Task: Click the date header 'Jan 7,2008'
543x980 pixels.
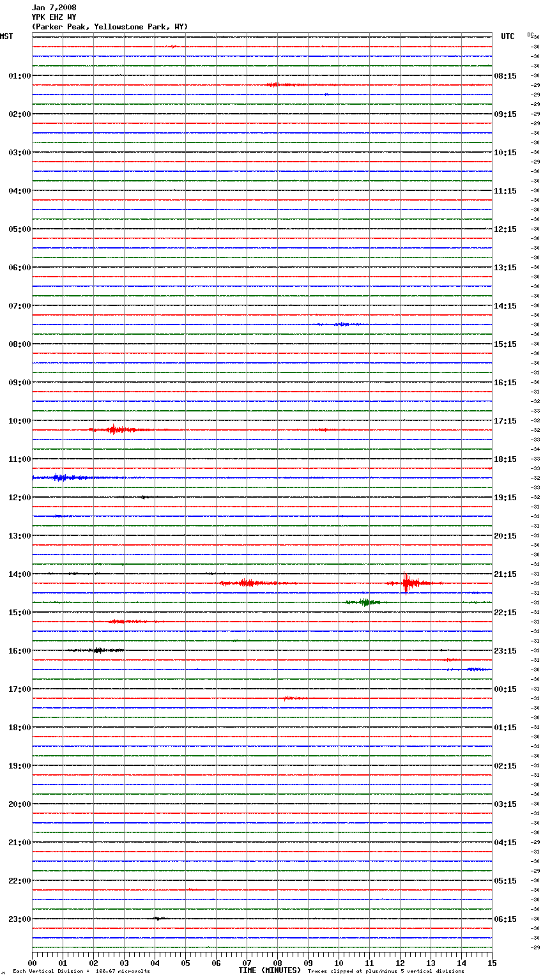Action: tap(54, 8)
